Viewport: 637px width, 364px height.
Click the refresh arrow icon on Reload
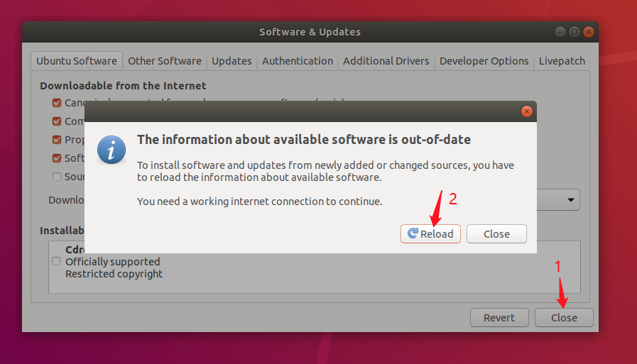413,233
